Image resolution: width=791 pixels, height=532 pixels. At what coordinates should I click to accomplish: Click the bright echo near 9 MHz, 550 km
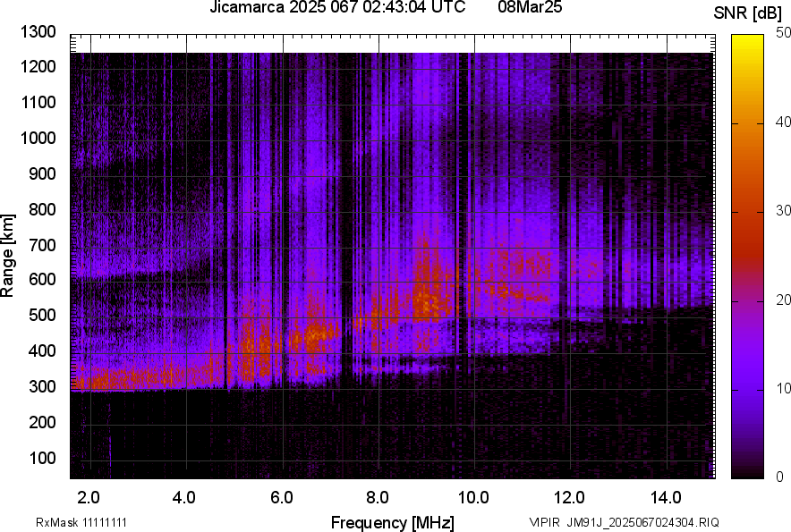point(429,300)
